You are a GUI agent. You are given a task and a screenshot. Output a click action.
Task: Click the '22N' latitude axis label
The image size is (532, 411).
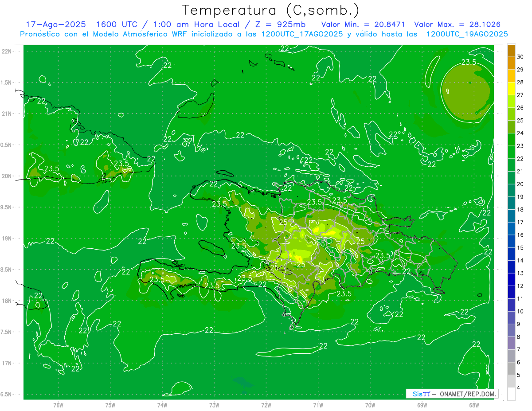[7, 51]
